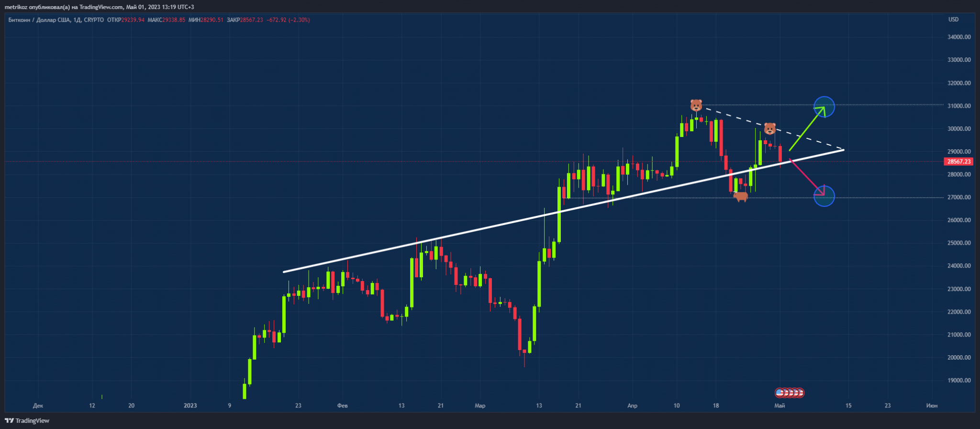Click the 30000.00 price axis label

click(x=959, y=129)
